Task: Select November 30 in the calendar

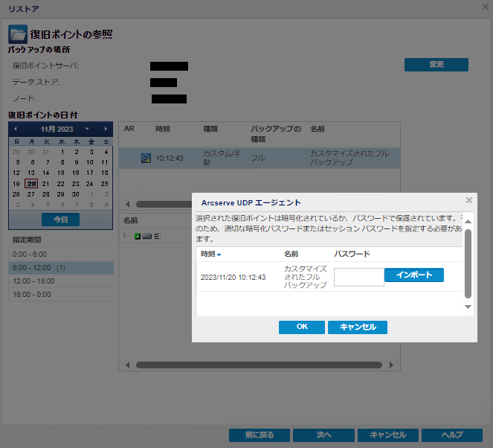Action: click(x=75, y=194)
